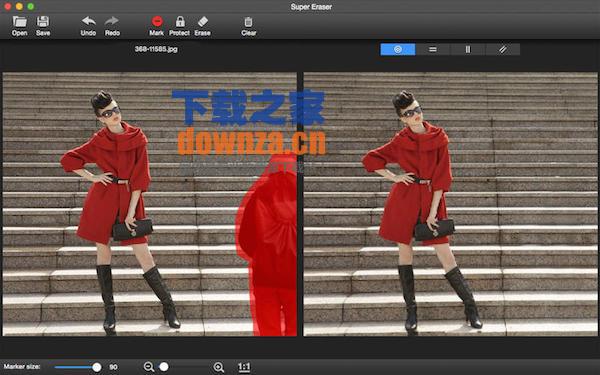Switch to diagonal split view mode

(x=502, y=49)
